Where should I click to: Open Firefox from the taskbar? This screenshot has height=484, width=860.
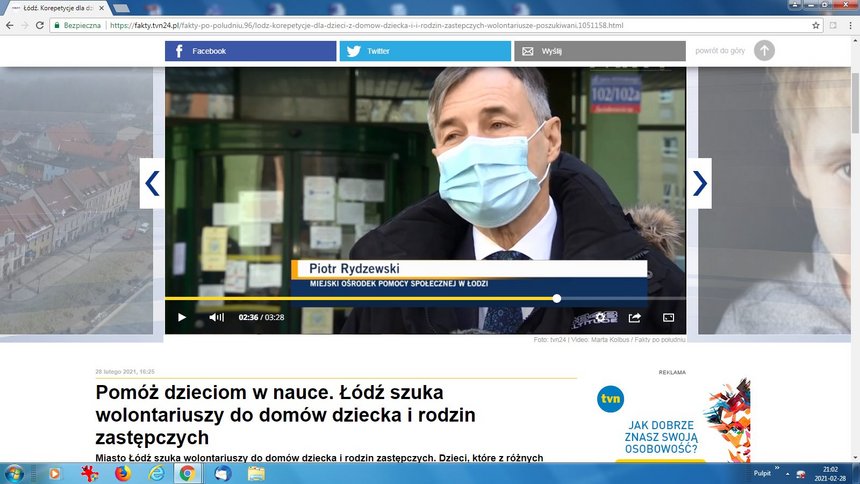tap(122, 473)
